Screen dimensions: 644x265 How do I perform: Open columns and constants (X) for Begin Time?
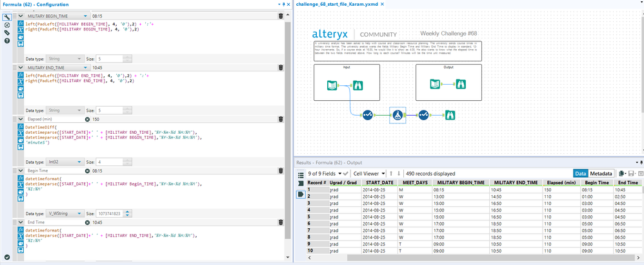click(x=21, y=185)
